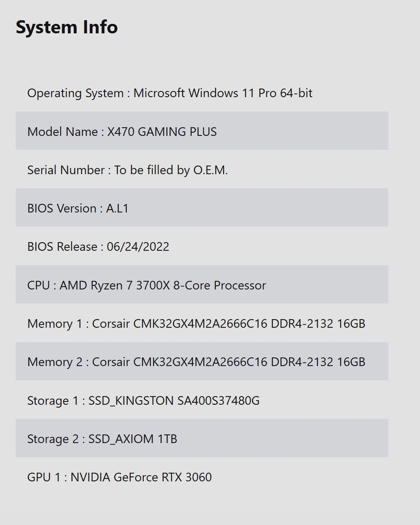The width and height of the screenshot is (420, 525).
Task: Click 'RTX 3060' GPU text
Action: coord(187,477)
